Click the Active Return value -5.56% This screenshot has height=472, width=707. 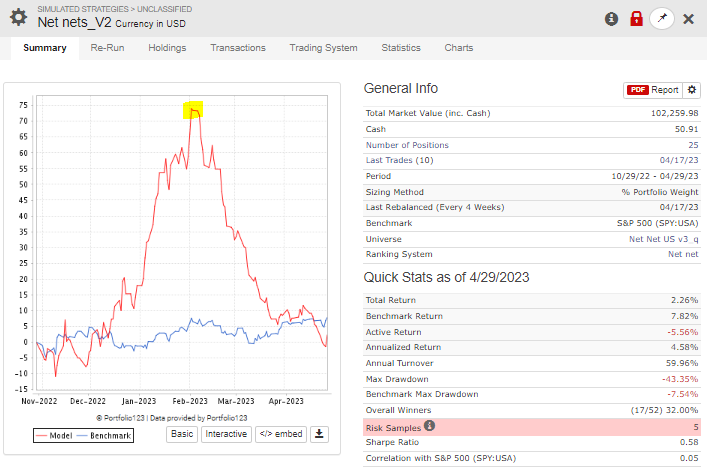coord(683,332)
